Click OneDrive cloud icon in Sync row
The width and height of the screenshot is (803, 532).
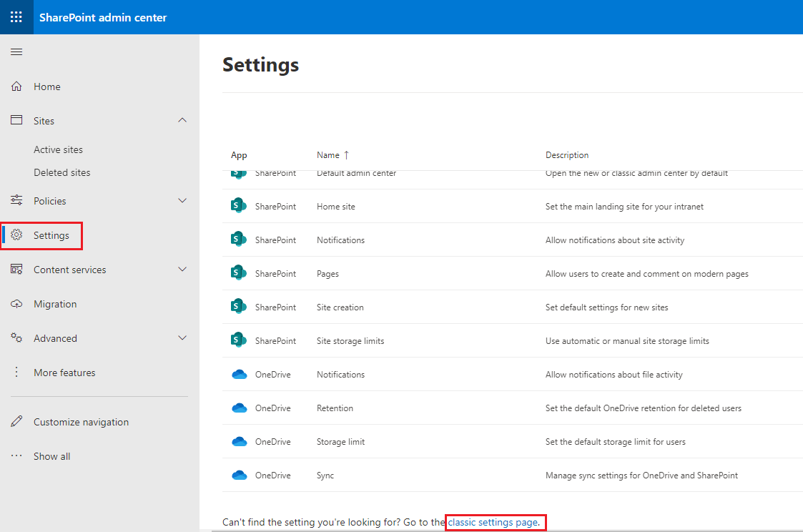pyautogui.click(x=239, y=476)
